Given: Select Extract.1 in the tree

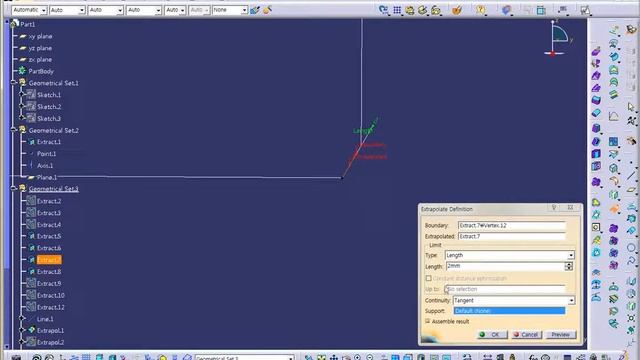Looking at the screenshot, I should tap(49, 142).
